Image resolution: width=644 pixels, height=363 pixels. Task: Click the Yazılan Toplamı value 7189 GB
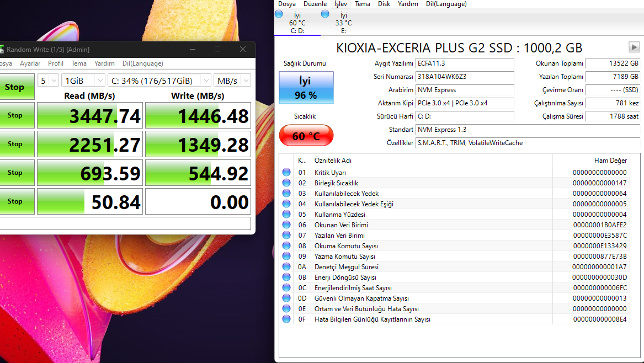613,76
